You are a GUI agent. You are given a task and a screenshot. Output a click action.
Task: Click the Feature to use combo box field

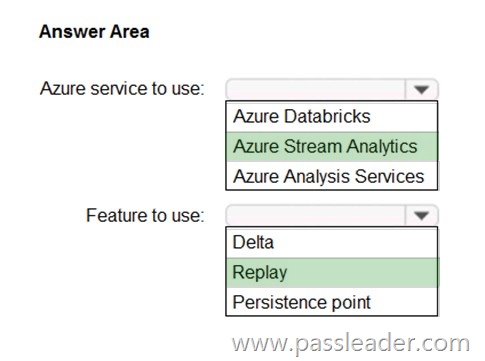(332, 215)
